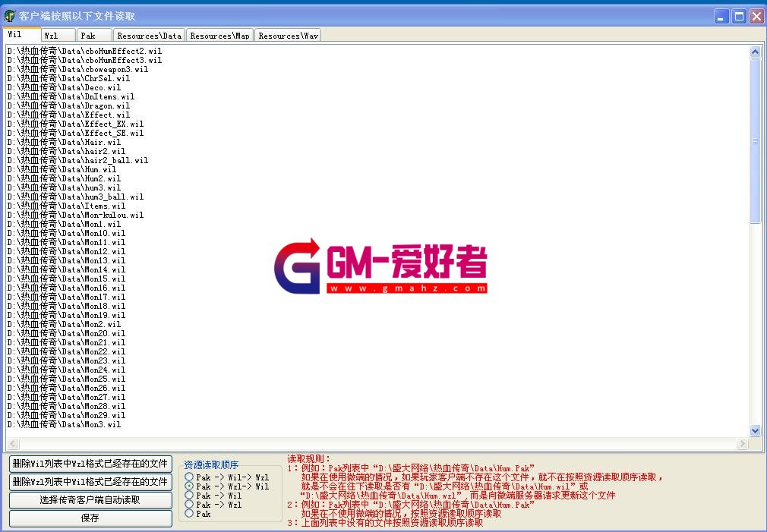Open the Resources\Data tab
The width and height of the screenshot is (767, 532).
tap(149, 35)
